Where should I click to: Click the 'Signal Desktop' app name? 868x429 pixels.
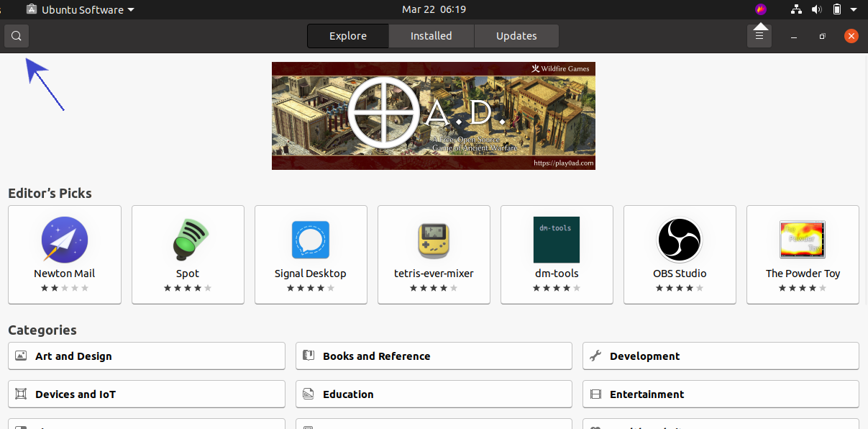311,274
